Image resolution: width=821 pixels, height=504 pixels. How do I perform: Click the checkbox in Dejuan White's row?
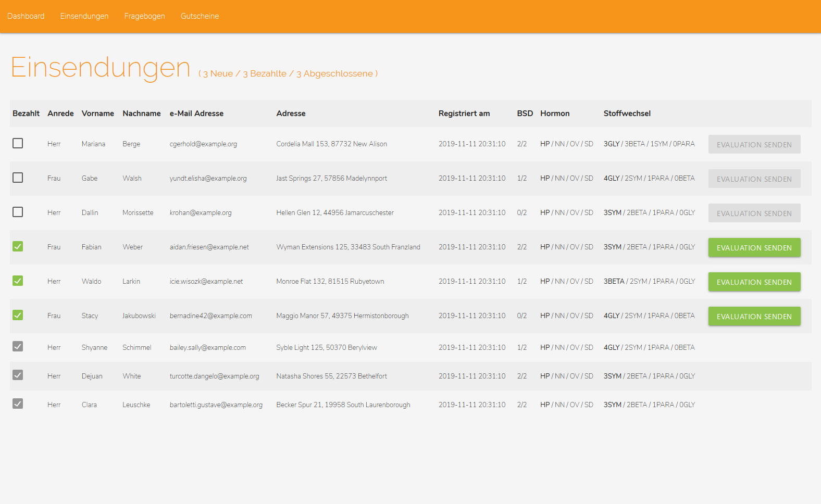pos(18,375)
